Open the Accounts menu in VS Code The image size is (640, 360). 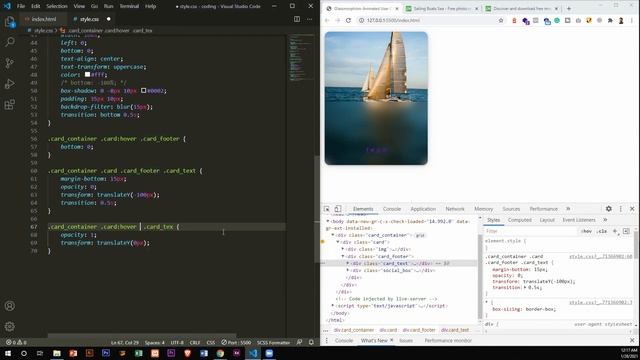click(9, 306)
